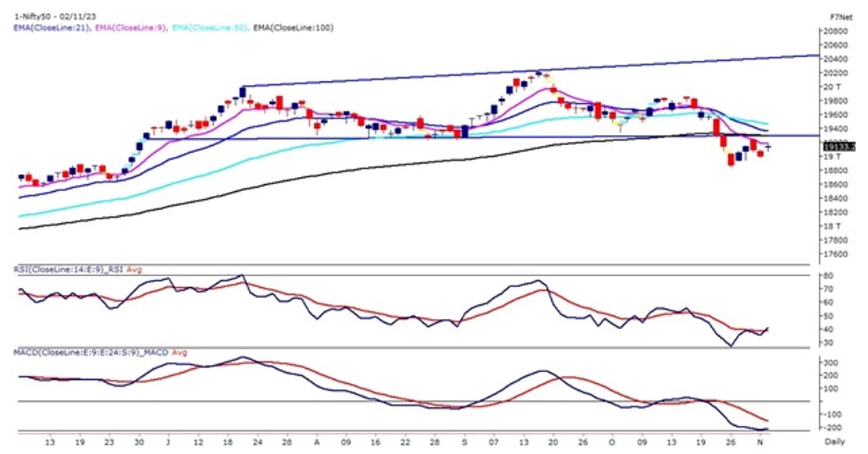868x454 pixels.
Task: Click the F7Net label at top right
Action: (841, 17)
